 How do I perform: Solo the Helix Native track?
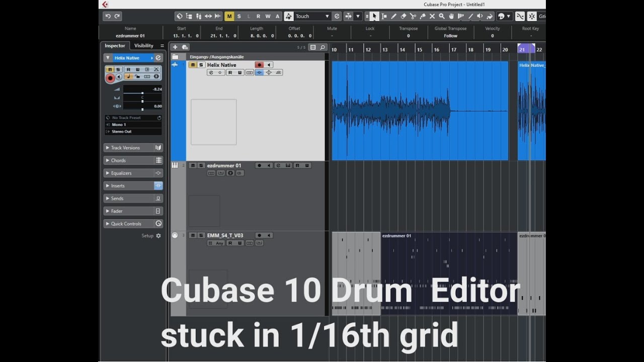(x=201, y=65)
